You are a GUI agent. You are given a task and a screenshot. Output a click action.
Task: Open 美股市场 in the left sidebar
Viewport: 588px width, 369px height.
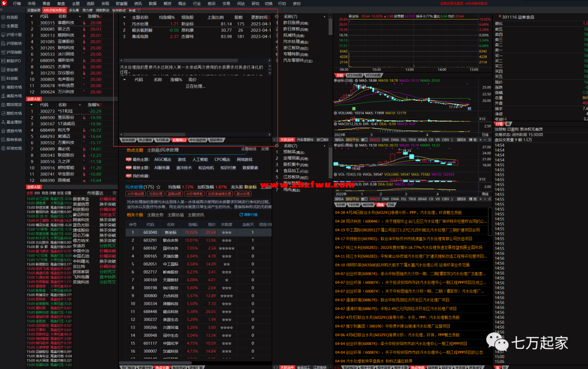(x=11, y=96)
